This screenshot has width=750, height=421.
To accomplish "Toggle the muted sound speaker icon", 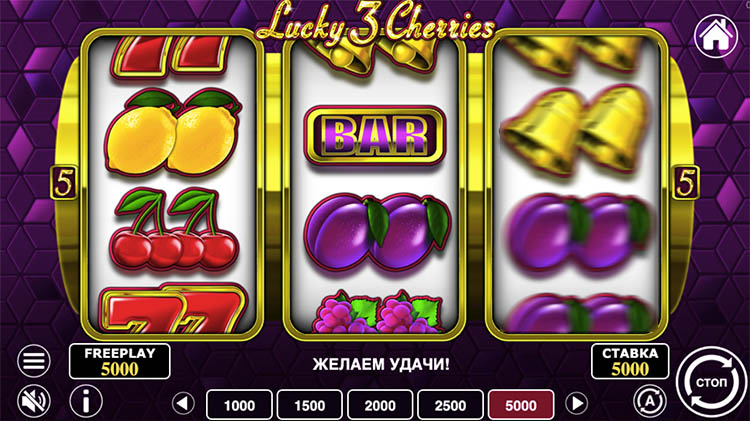I will pyautogui.click(x=33, y=401).
